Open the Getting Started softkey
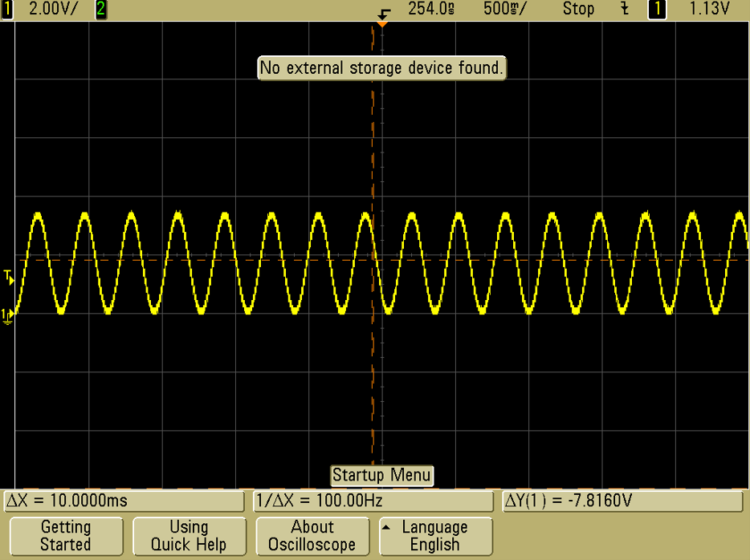This screenshot has width=750, height=560. pos(66,536)
